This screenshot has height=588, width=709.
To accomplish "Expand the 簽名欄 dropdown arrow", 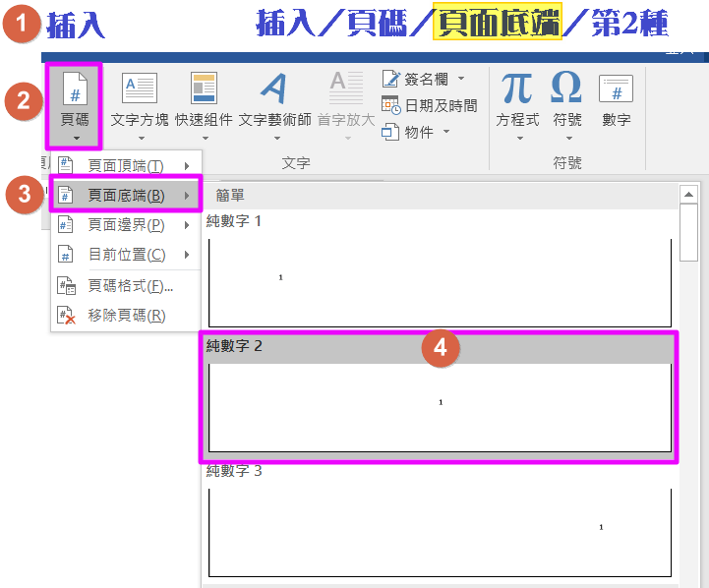I will point(461,79).
